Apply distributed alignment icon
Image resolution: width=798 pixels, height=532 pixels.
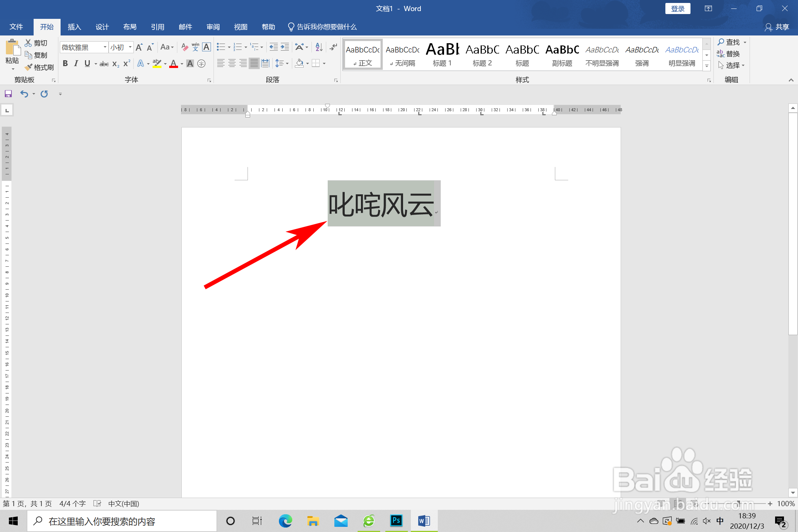(x=265, y=64)
